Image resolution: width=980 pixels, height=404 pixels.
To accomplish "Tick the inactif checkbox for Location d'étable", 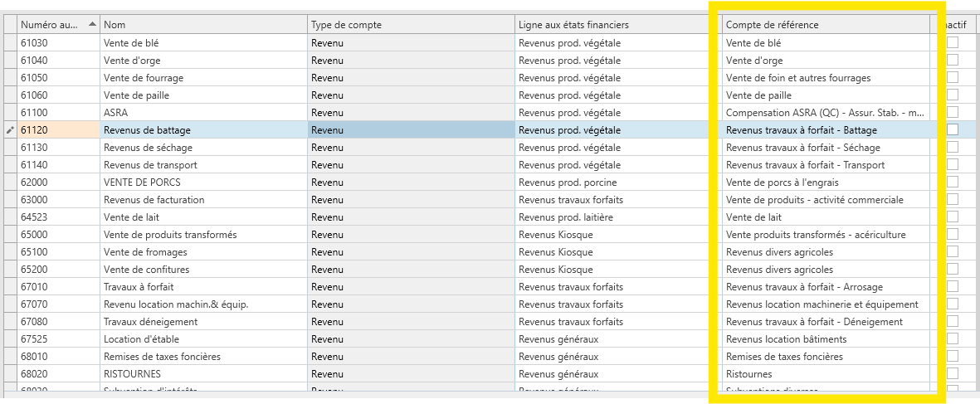I will (x=953, y=338).
